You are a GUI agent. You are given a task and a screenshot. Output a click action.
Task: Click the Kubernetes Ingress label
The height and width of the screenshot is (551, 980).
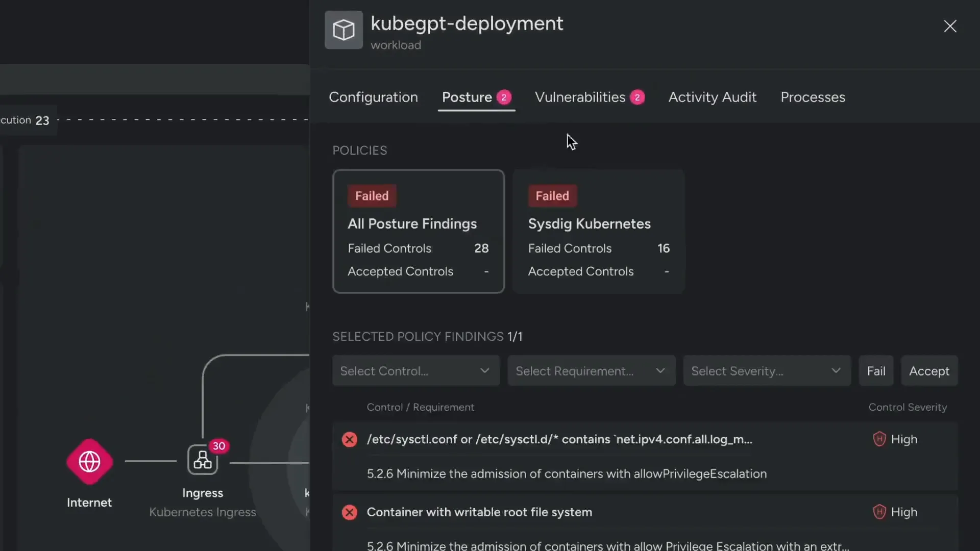(203, 512)
